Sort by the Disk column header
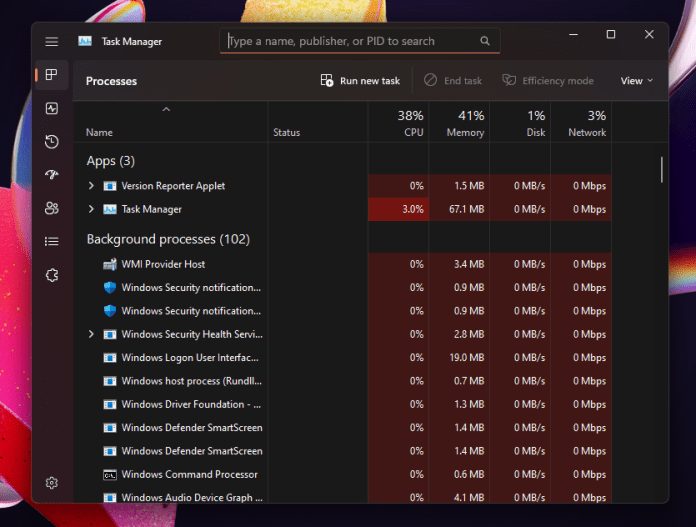Image resolution: width=696 pixels, height=527 pixels. [520, 123]
